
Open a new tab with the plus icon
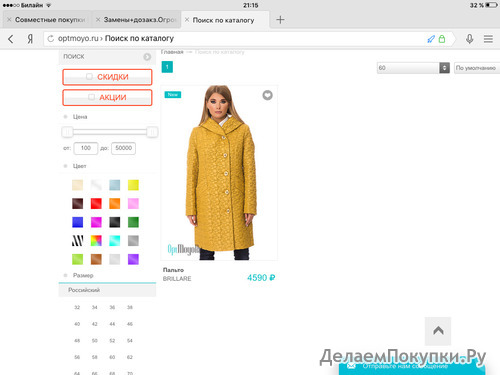tap(280, 20)
